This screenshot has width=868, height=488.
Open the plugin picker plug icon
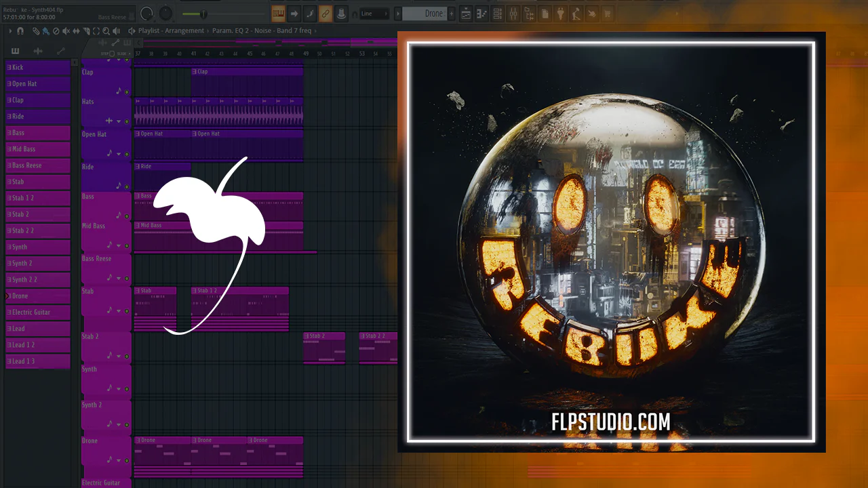(x=560, y=14)
